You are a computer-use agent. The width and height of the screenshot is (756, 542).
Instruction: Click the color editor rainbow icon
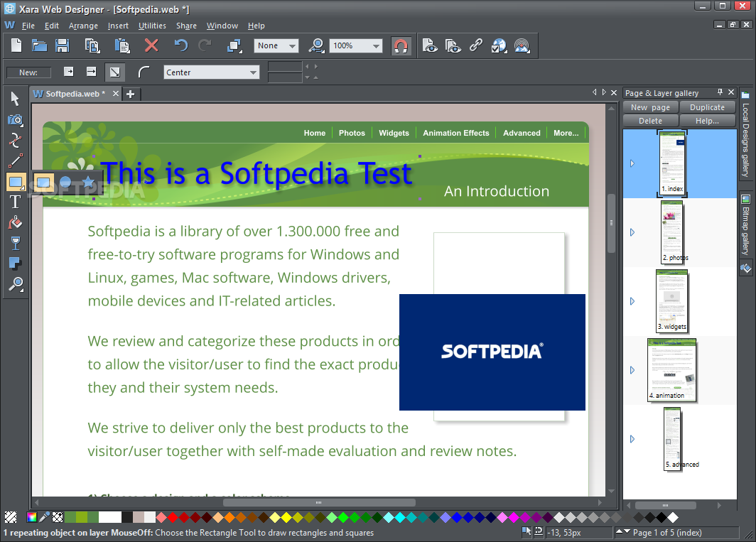click(32, 517)
